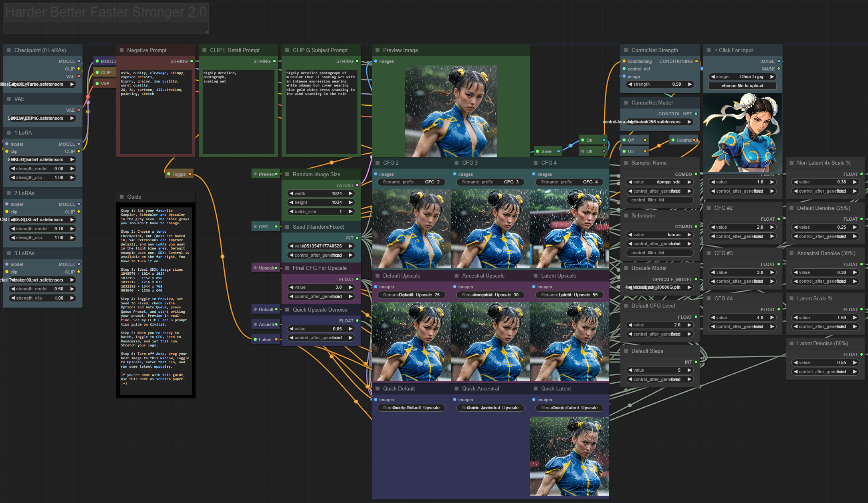This screenshot has width=868, height=503.
Task: Collapse the Negative Prompt node
Action: pyautogui.click(x=121, y=50)
